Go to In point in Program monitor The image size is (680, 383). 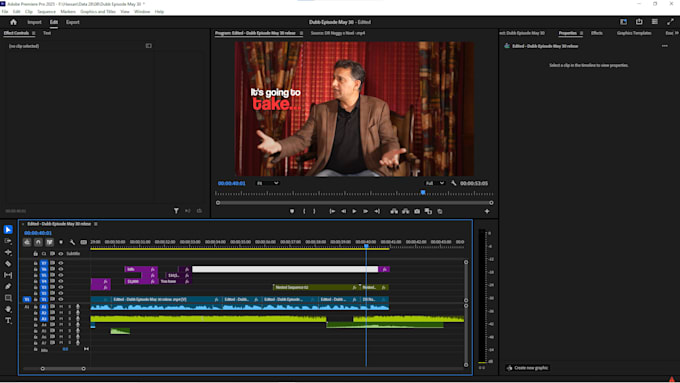(x=332, y=211)
